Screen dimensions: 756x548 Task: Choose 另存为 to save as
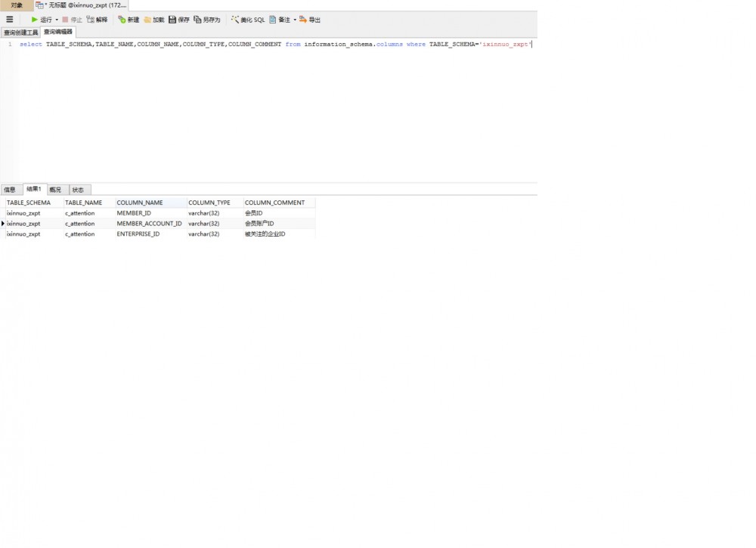[x=207, y=20]
